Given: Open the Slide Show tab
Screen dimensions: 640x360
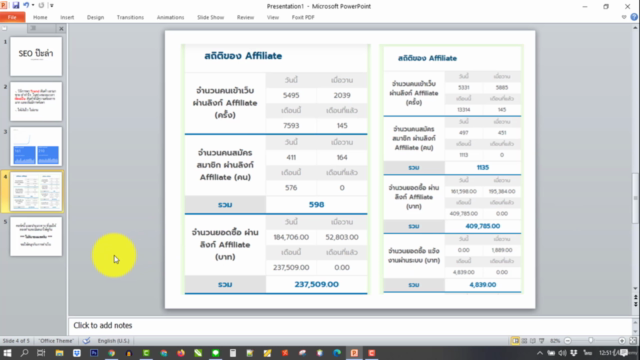Looking at the screenshot, I should pos(210,17).
